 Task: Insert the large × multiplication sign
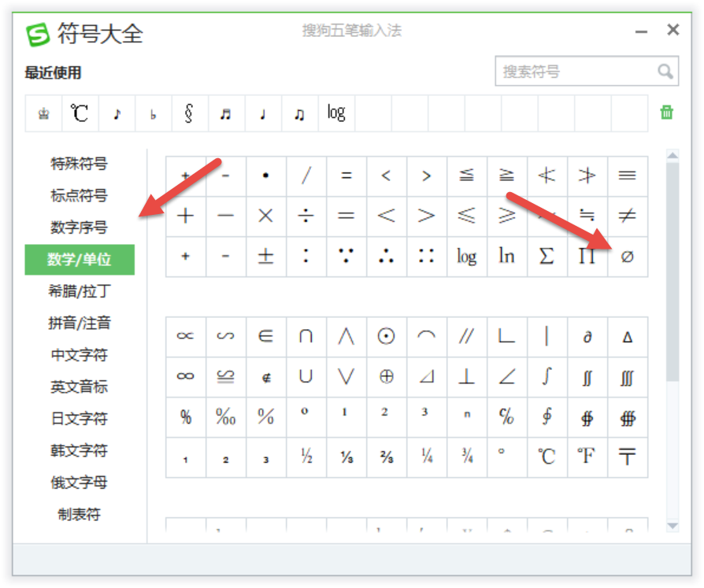coord(266,216)
